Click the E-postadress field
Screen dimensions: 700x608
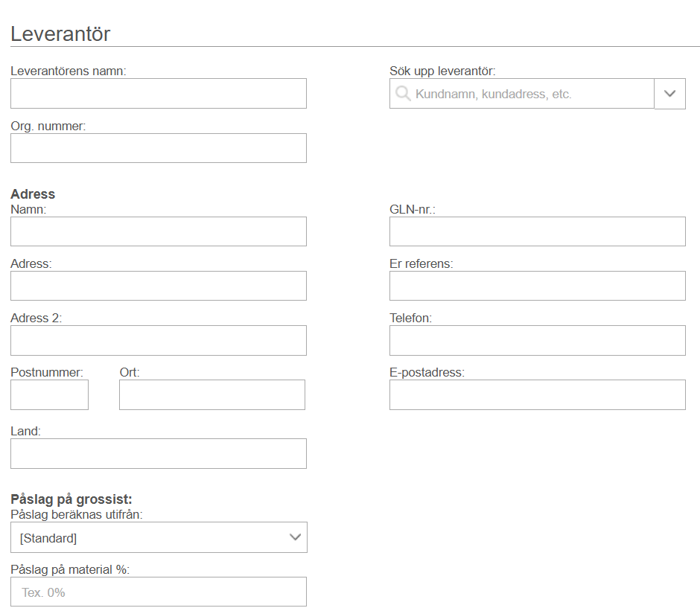click(x=537, y=394)
